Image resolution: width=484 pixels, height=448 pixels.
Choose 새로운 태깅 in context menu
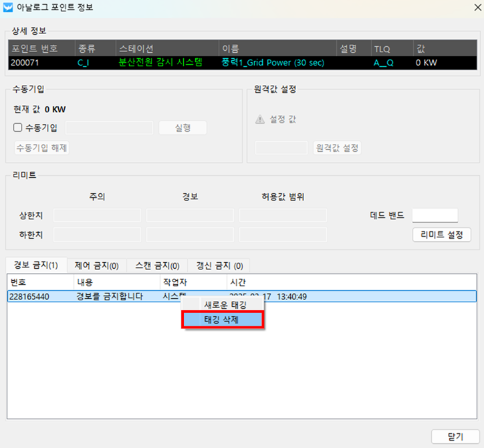click(x=225, y=304)
